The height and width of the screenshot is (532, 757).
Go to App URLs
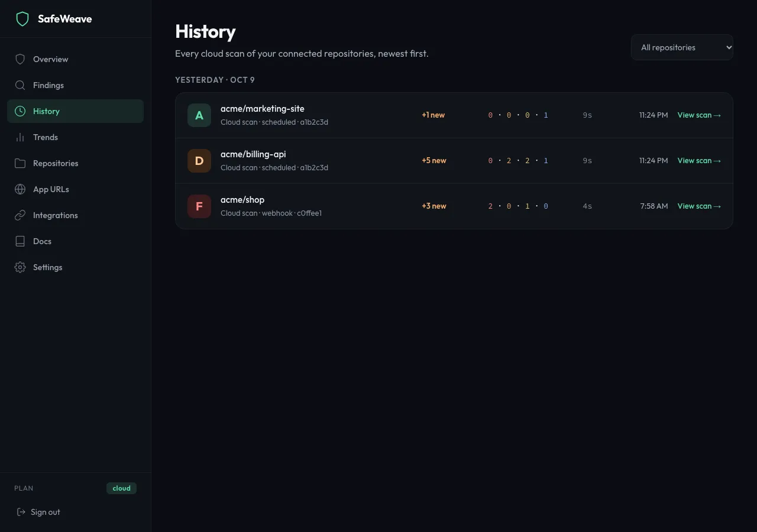click(x=75, y=189)
